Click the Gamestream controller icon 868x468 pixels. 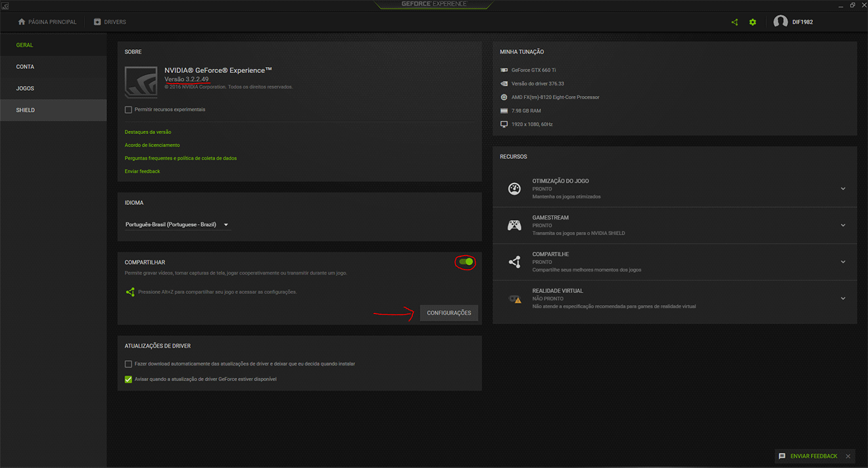pyautogui.click(x=514, y=225)
